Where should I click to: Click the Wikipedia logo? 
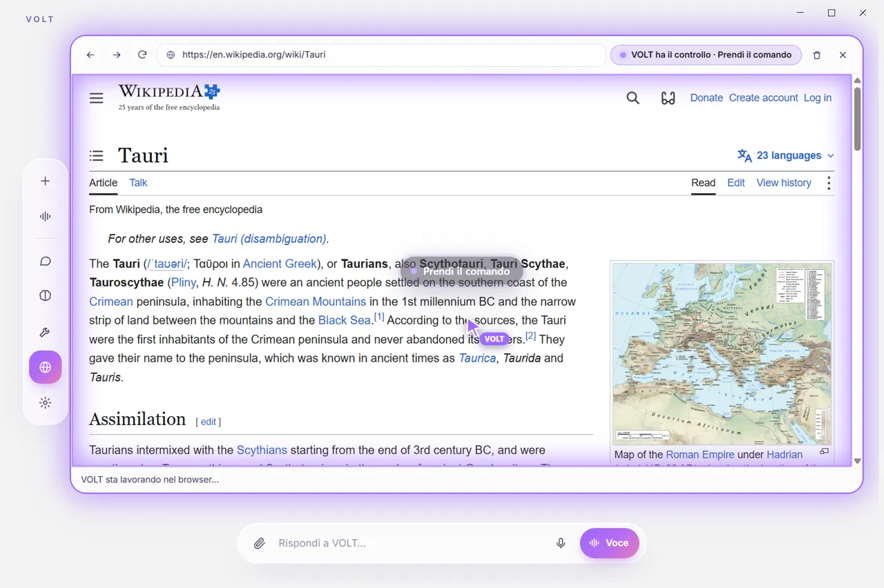pos(169,97)
